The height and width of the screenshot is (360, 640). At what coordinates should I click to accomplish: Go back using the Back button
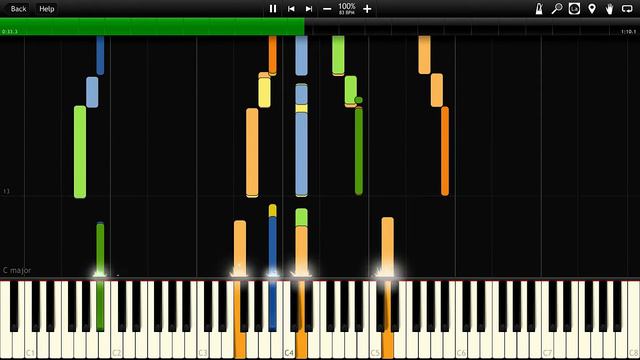(18, 9)
